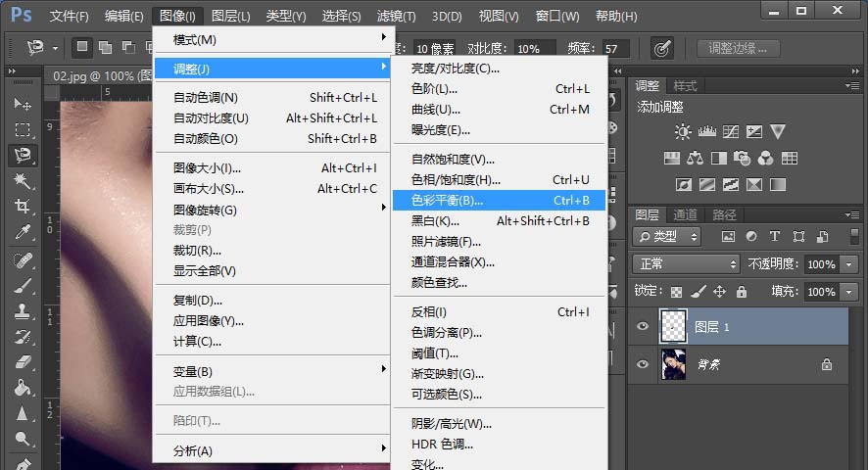Open the 类型 layer filter dropdown
This screenshot has height=470, width=868.
(x=667, y=236)
